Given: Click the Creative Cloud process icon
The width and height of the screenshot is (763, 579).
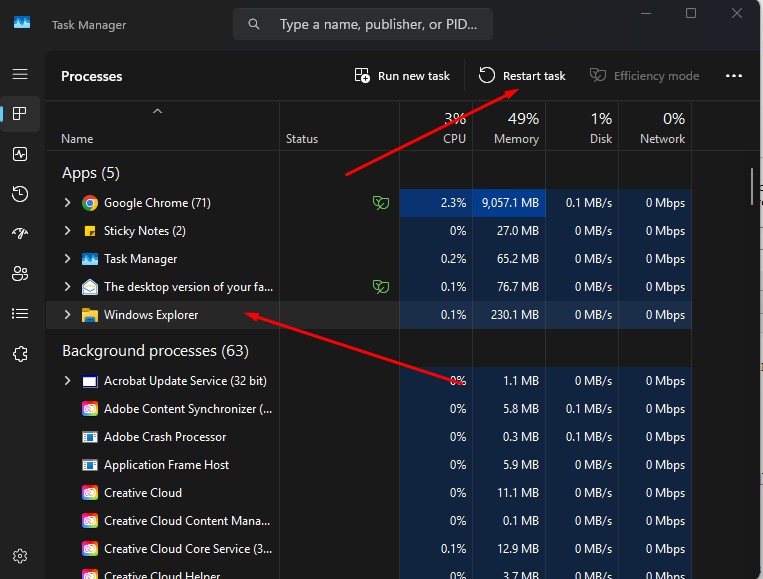Looking at the screenshot, I should 90,493.
